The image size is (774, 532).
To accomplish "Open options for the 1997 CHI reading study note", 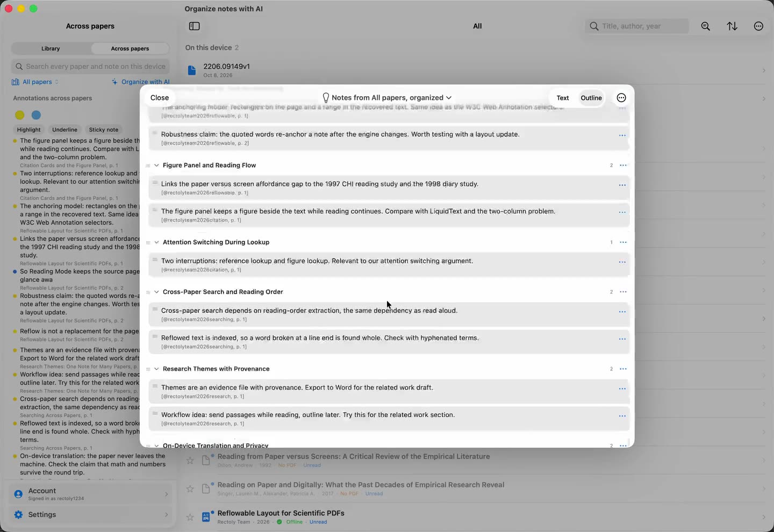I will click(x=622, y=185).
